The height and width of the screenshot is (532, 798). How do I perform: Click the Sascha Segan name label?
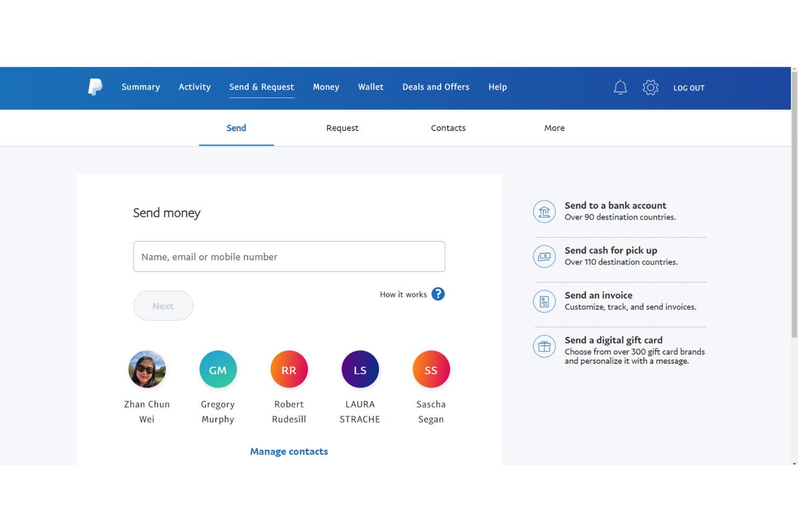(x=431, y=412)
